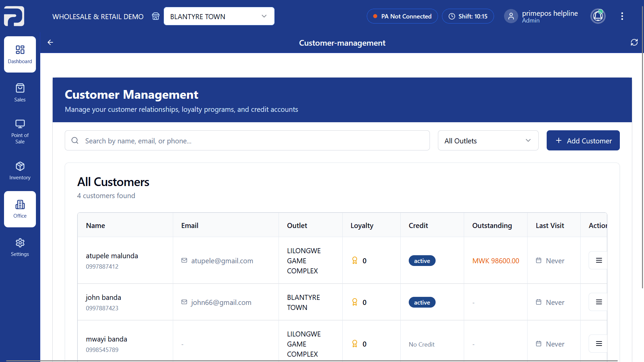The height and width of the screenshot is (362, 644).
Task: Open the three-dot more options menu
Action: [x=622, y=16]
